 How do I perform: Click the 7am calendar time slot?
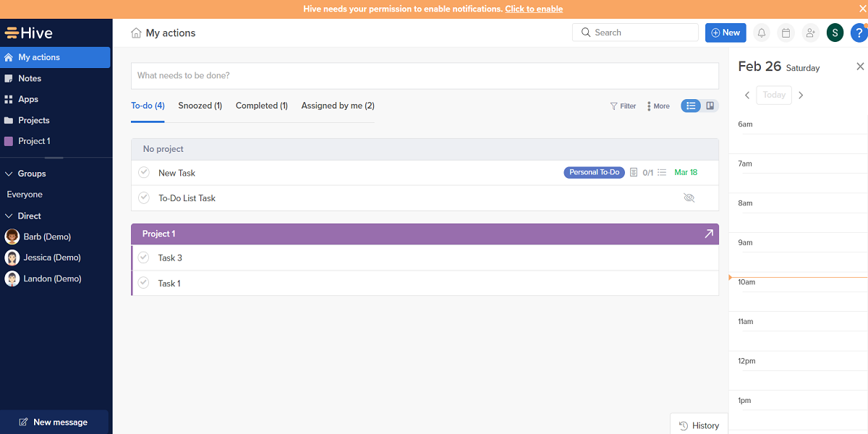799,173
